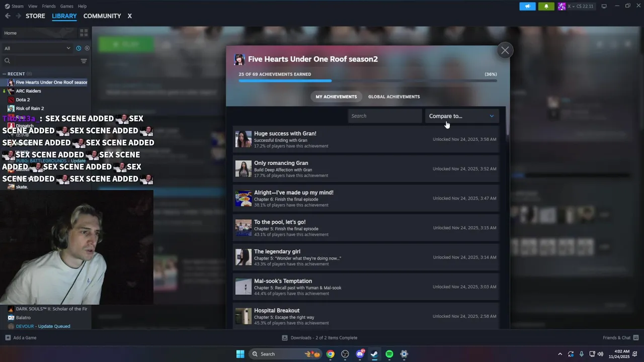Click 'Hospital Breakout' achievement icon
This screenshot has width=644, height=362.
pyautogui.click(x=244, y=316)
